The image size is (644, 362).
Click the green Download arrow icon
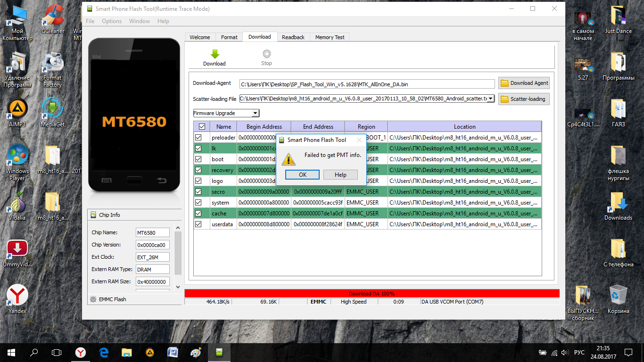pyautogui.click(x=215, y=54)
